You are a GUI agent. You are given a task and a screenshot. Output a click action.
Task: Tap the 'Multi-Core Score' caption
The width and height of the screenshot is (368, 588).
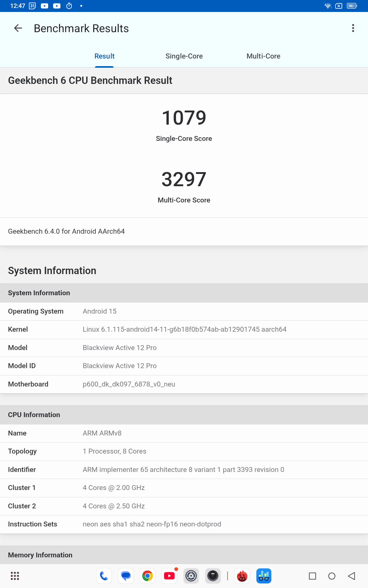(x=184, y=200)
